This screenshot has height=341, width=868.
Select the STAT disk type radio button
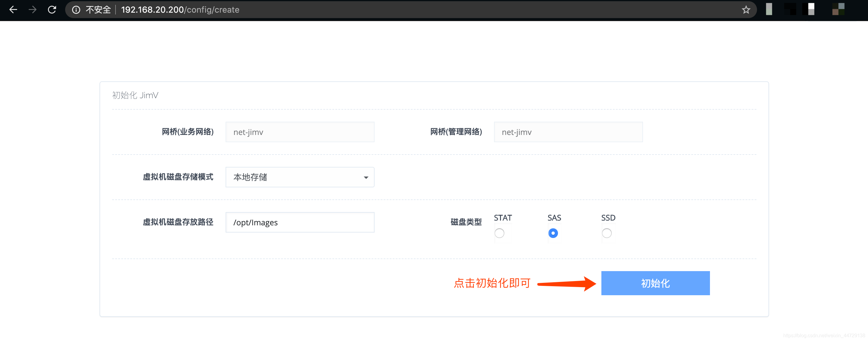click(x=499, y=233)
